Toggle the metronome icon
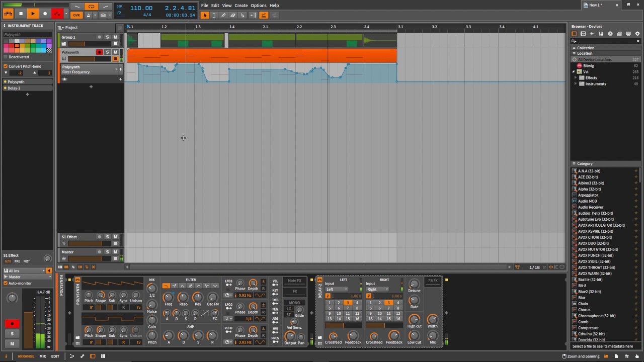The image size is (644, 362). pyautogui.click(x=89, y=16)
